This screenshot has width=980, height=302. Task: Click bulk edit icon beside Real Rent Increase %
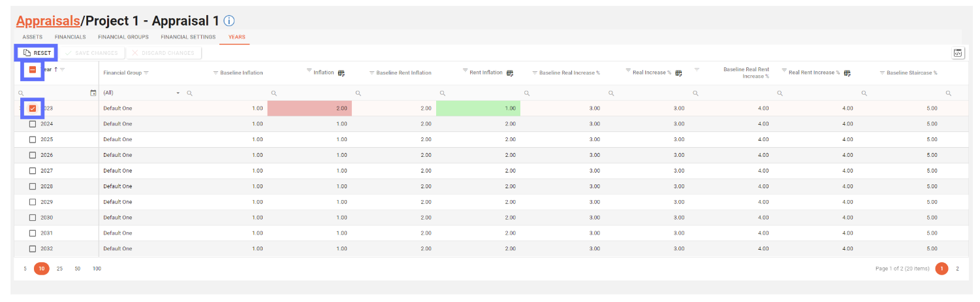click(847, 73)
